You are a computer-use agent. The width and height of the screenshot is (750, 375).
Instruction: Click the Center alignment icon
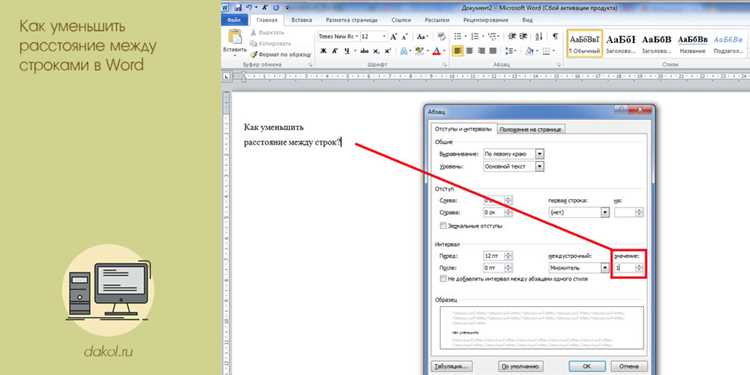coord(470,51)
